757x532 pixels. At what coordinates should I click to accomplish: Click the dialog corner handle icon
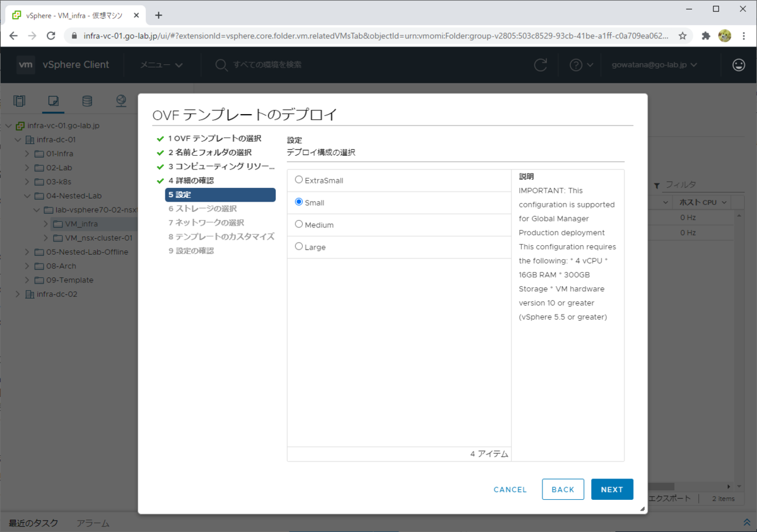pos(642,508)
